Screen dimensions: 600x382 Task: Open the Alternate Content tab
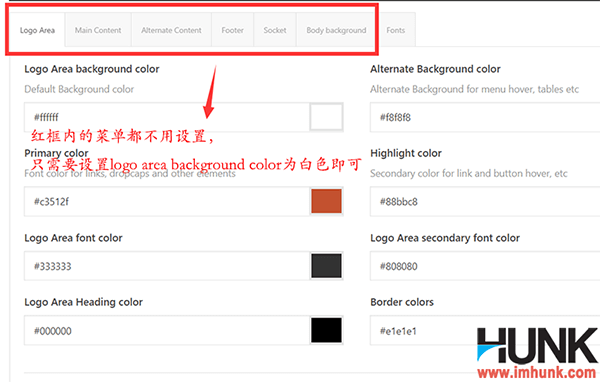(x=171, y=30)
